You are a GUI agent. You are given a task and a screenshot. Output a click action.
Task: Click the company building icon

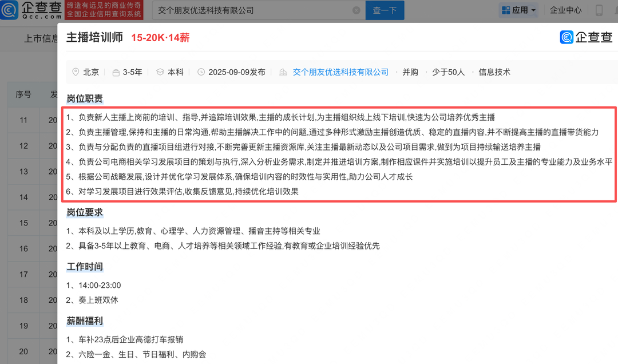tap(283, 72)
